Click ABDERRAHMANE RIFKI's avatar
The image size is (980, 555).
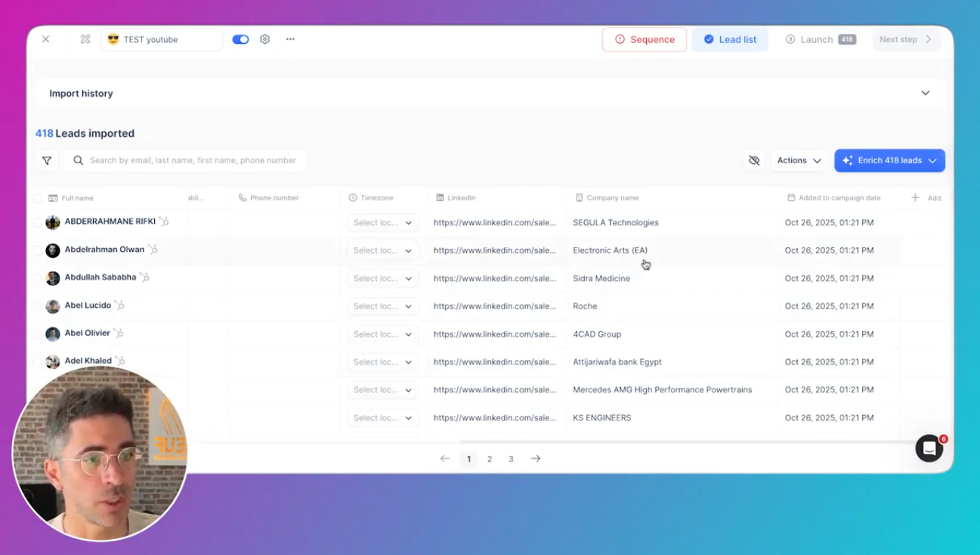[x=53, y=222]
